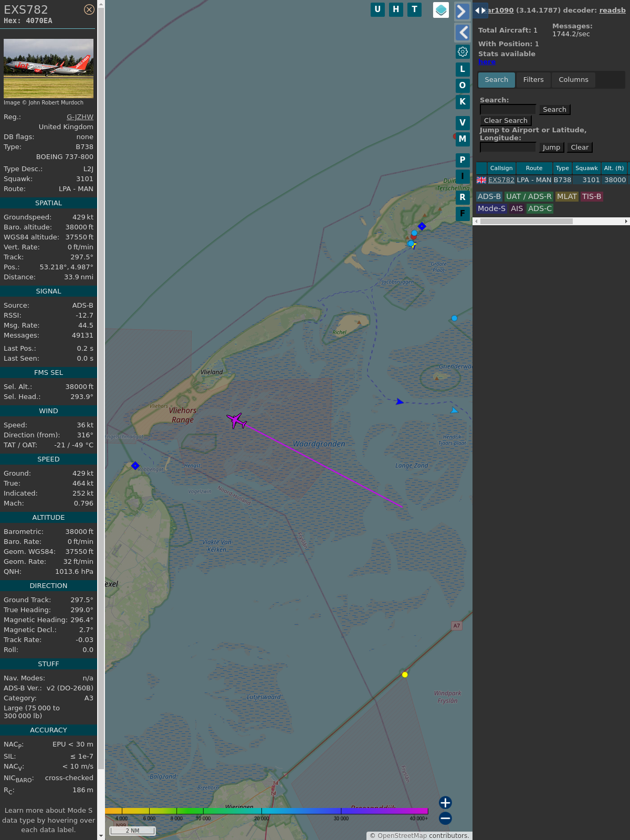
Task: Toggle the MLAT source filter
Action: click(x=567, y=196)
